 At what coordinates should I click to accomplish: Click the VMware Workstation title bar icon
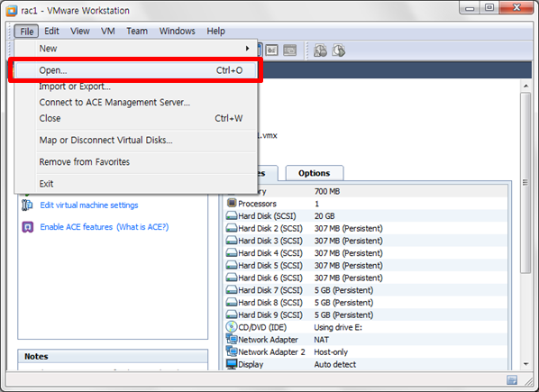click(12, 11)
